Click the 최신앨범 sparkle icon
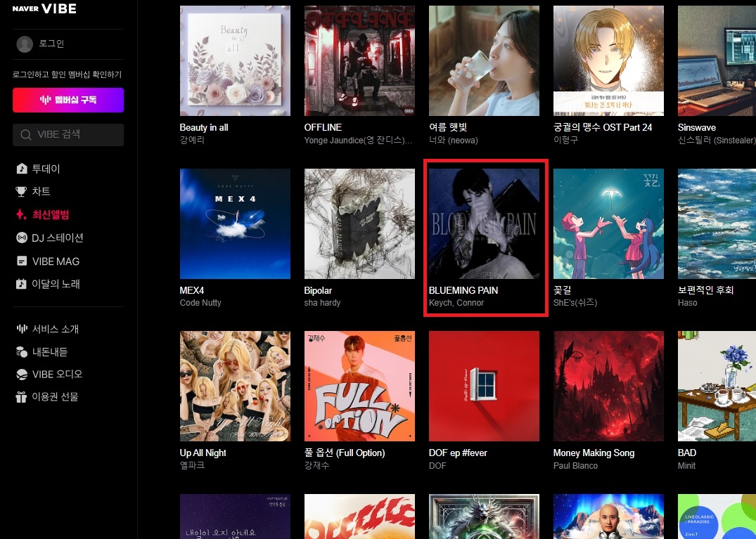Viewport: 756px width, 539px height. click(22, 214)
